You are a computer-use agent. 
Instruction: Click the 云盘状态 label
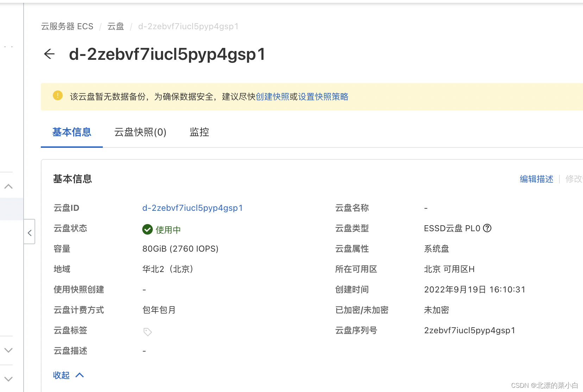70,228
